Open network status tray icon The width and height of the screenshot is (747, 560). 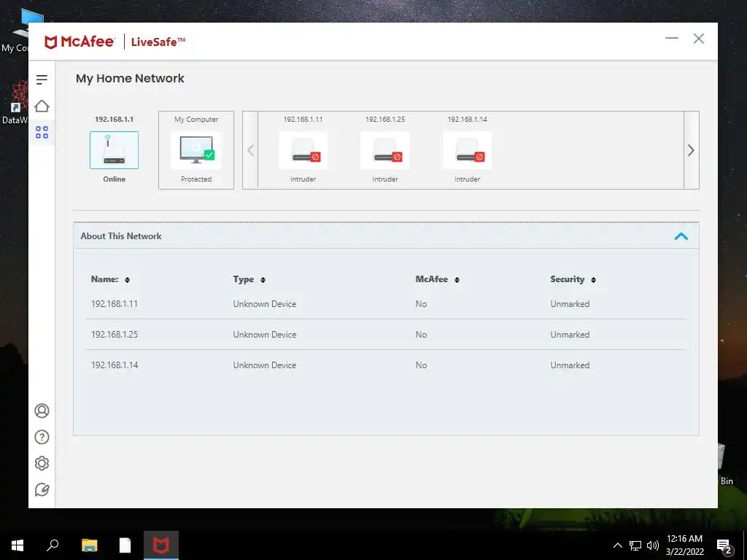tap(635, 545)
